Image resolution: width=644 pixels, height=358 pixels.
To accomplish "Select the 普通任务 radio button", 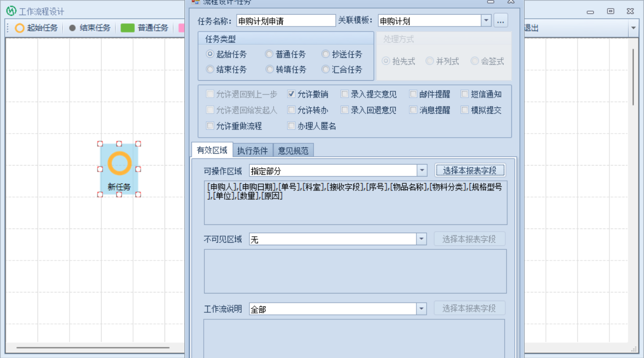I will 269,54.
